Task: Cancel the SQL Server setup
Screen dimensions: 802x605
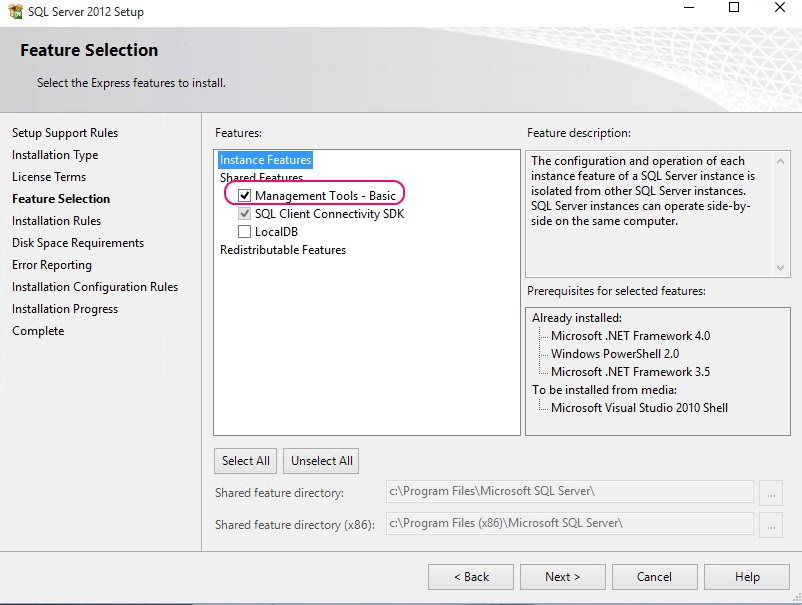Action: 655,577
